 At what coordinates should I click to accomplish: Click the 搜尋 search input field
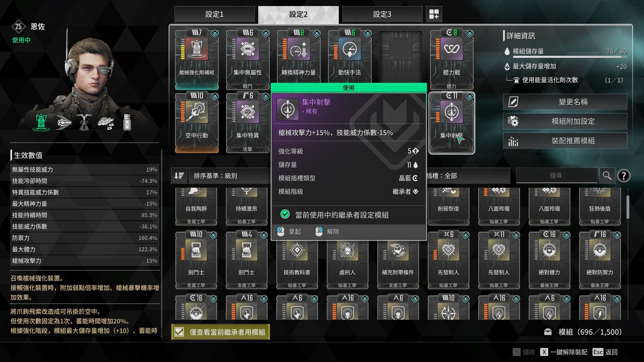click(556, 175)
